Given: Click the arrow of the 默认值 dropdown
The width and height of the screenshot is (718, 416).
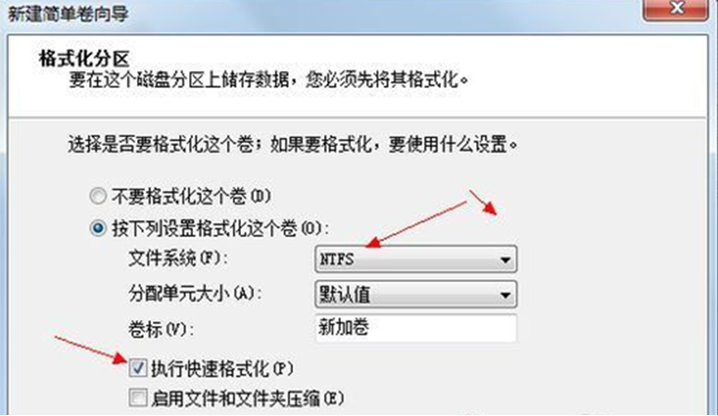Looking at the screenshot, I should pyautogui.click(x=505, y=295).
